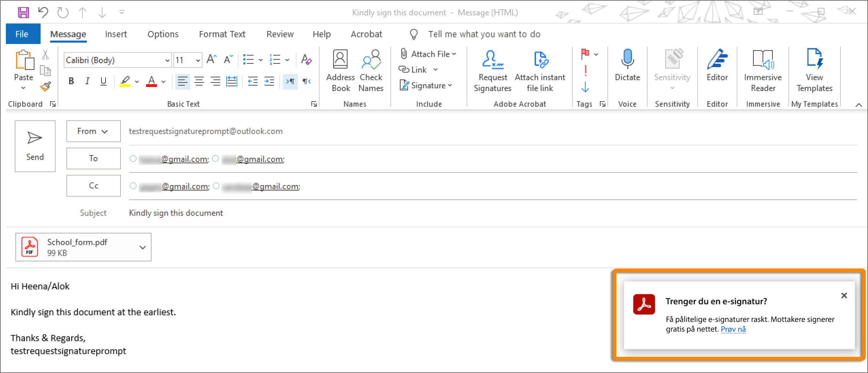Toggle left-to-right text direction

[x=290, y=81]
